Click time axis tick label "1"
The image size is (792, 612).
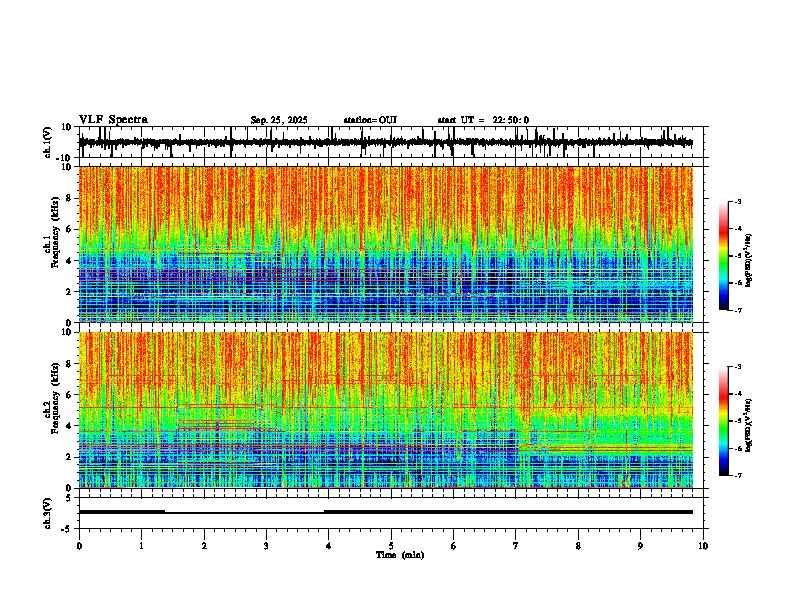141,546
